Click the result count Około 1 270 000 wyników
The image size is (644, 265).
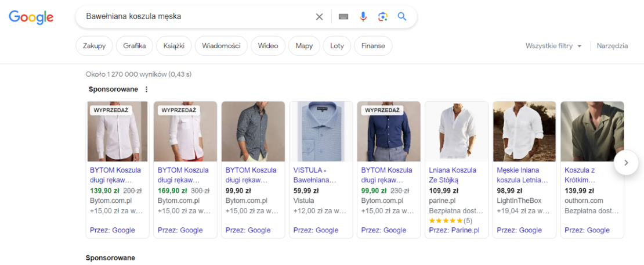pos(139,74)
